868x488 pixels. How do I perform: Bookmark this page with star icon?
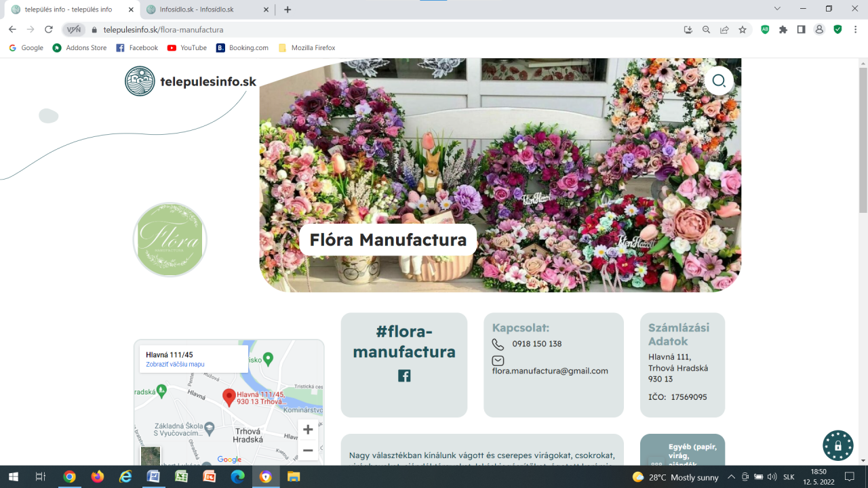743,29
